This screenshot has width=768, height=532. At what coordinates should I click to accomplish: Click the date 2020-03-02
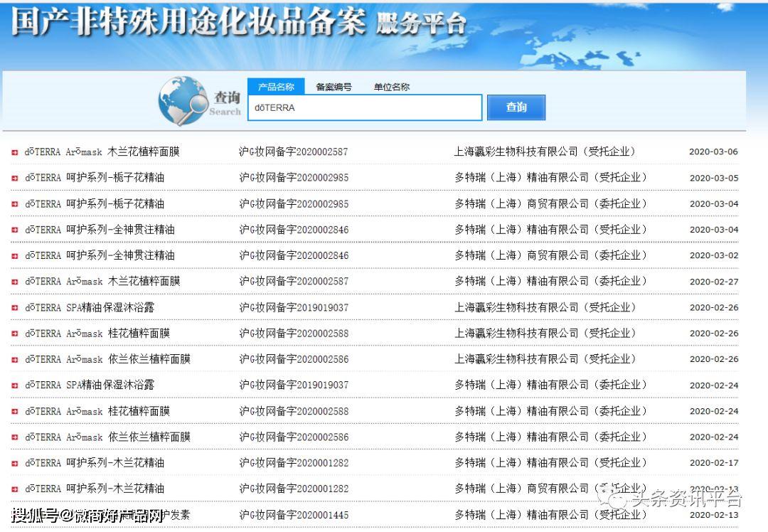(714, 256)
